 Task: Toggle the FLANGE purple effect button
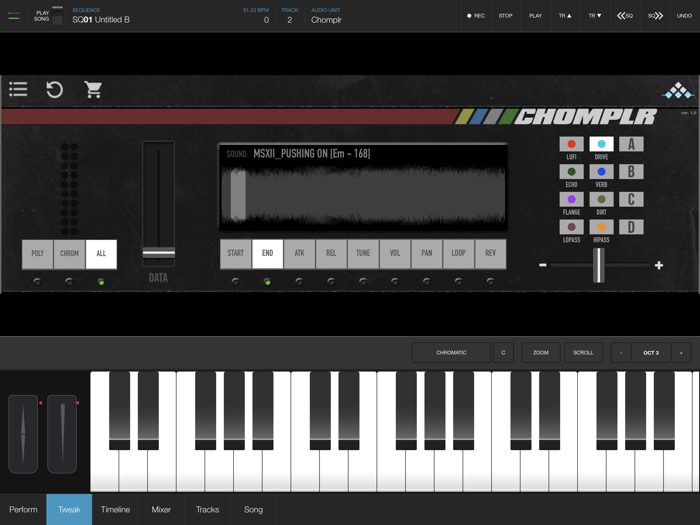coord(571,200)
